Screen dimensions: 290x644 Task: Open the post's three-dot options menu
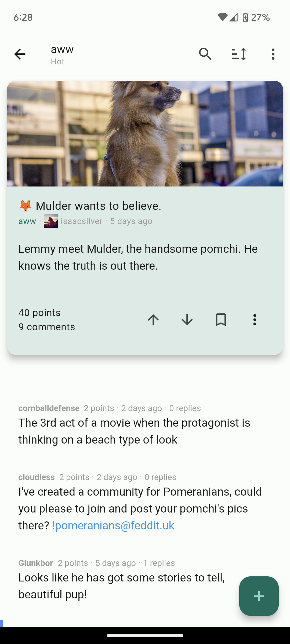(255, 320)
